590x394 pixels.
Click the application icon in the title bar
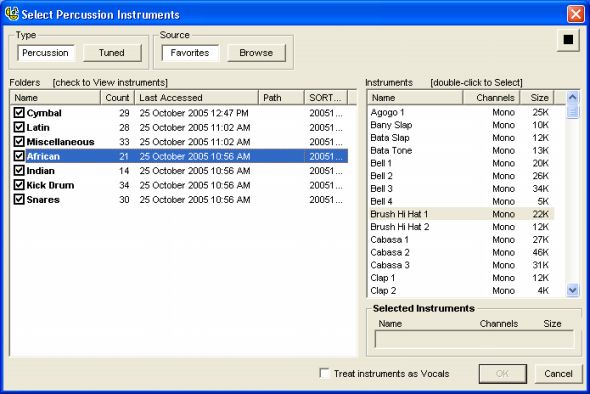point(12,14)
